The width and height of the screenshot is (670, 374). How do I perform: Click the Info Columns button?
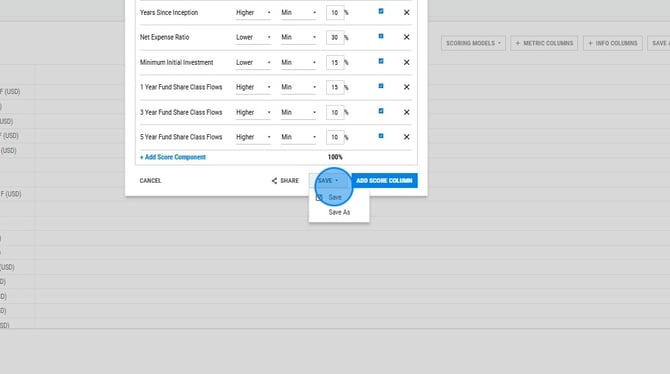tap(613, 43)
